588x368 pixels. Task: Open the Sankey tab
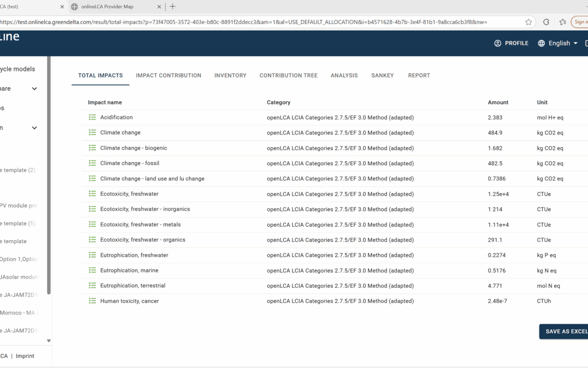point(383,75)
